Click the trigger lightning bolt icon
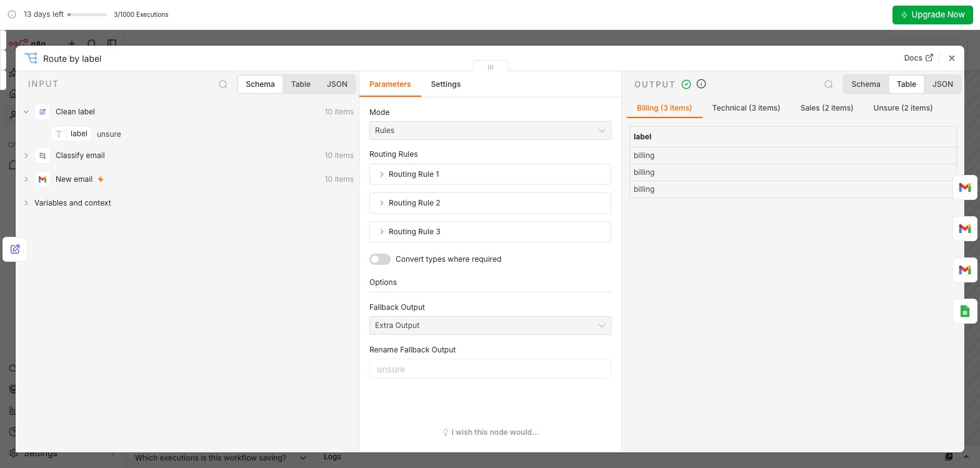 101,179
